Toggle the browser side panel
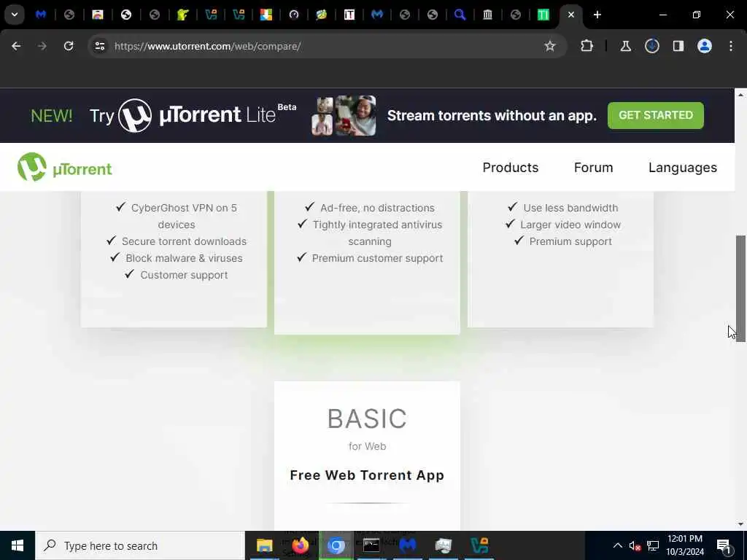Screen dimensions: 747x560 tap(678, 46)
